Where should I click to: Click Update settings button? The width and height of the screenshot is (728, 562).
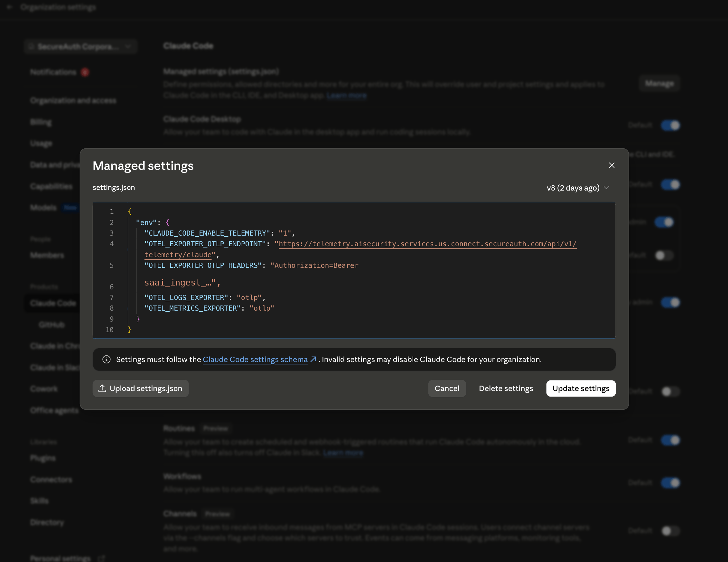[581, 388]
